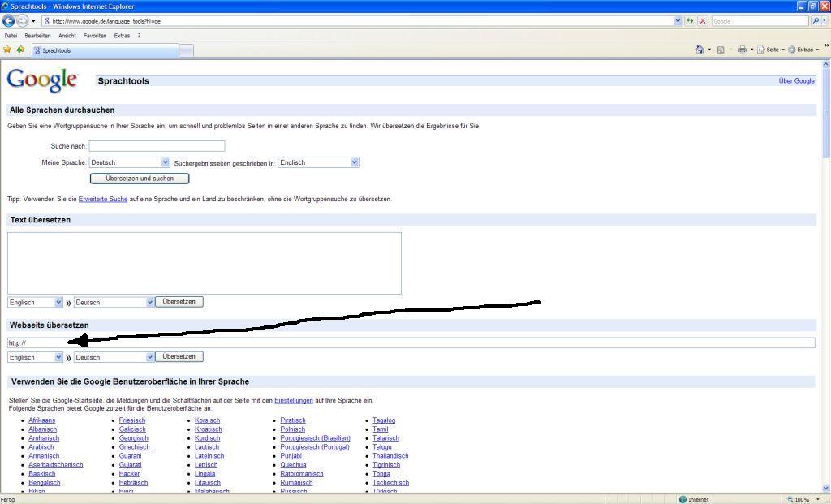The image size is (831, 504).
Task: Click the vertical scrollbar up arrow
Action: (x=825, y=65)
